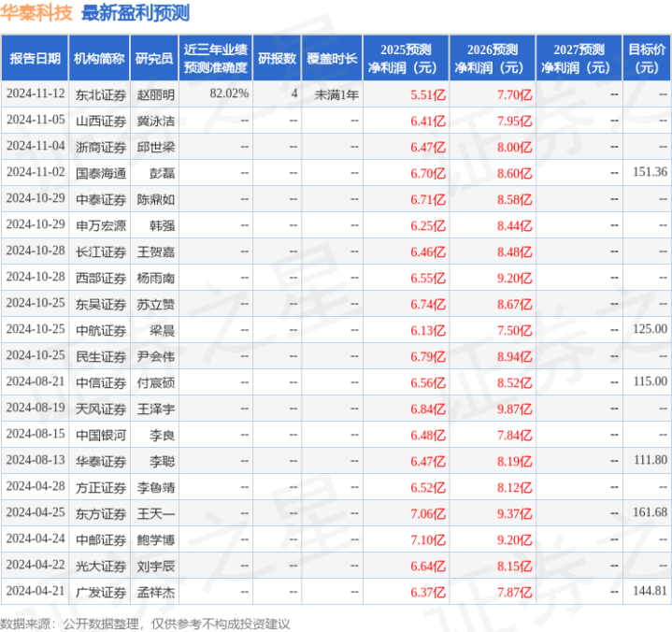Select the 覆盖时长 column header
The width and height of the screenshot is (672, 632).
tap(332, 58)
